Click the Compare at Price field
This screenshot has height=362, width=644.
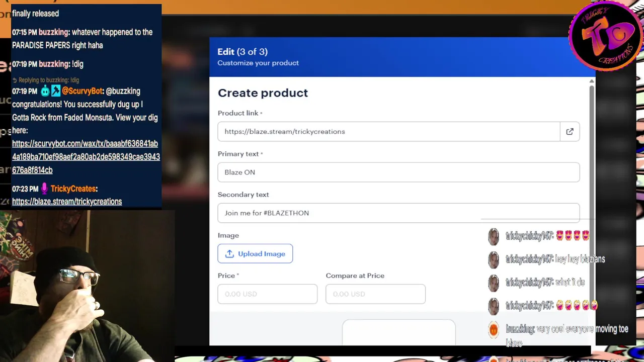tap(375, 294)
